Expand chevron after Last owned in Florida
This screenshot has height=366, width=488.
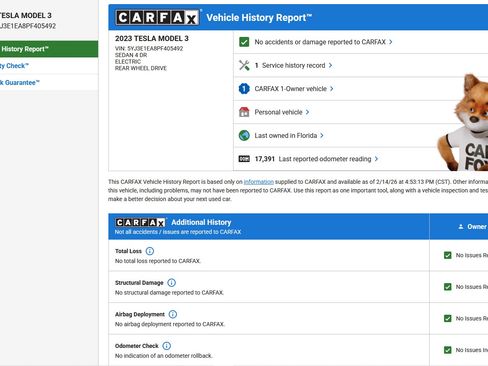[322, 135]
